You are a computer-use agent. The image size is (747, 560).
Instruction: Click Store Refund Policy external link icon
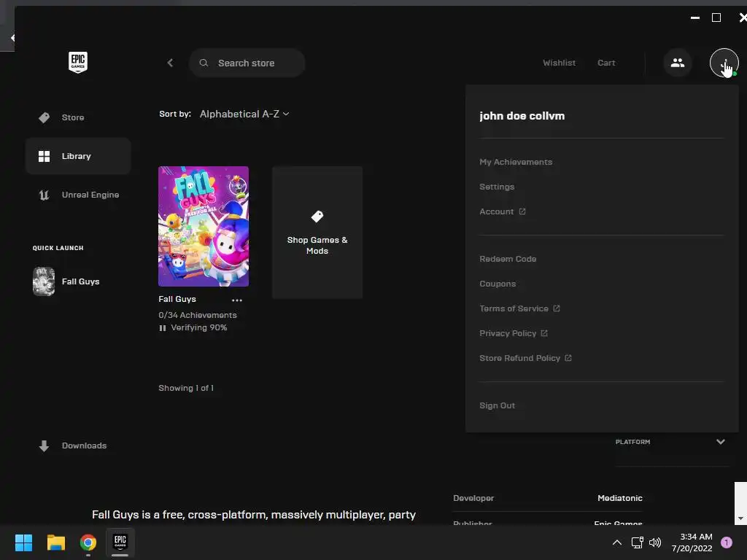(x=568, y=358)
